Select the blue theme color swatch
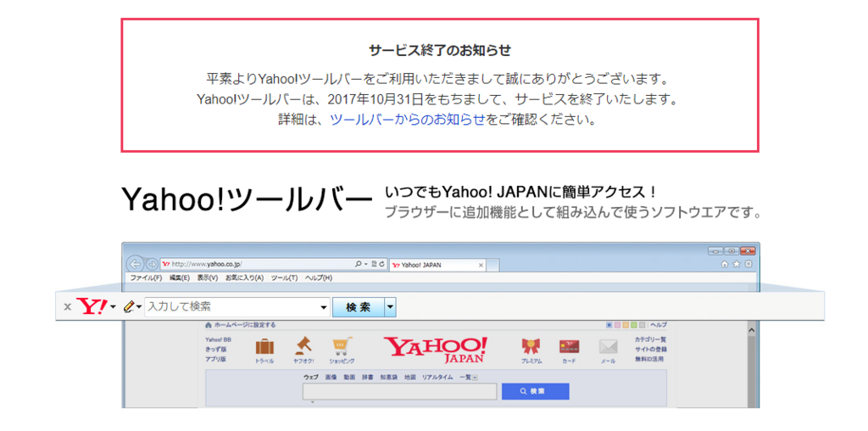Image resolution: width=868 pixels, height=431 pixels. [609, 325]
